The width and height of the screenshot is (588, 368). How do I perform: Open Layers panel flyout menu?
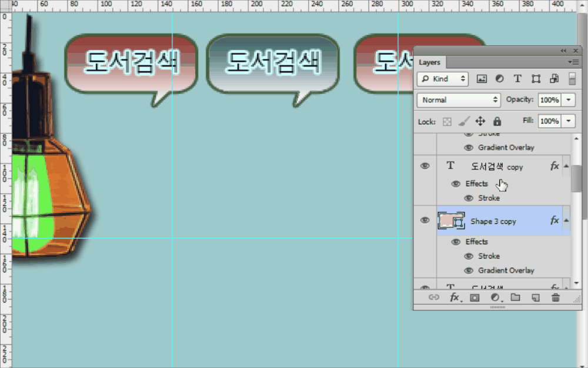[x=573, y=62]
